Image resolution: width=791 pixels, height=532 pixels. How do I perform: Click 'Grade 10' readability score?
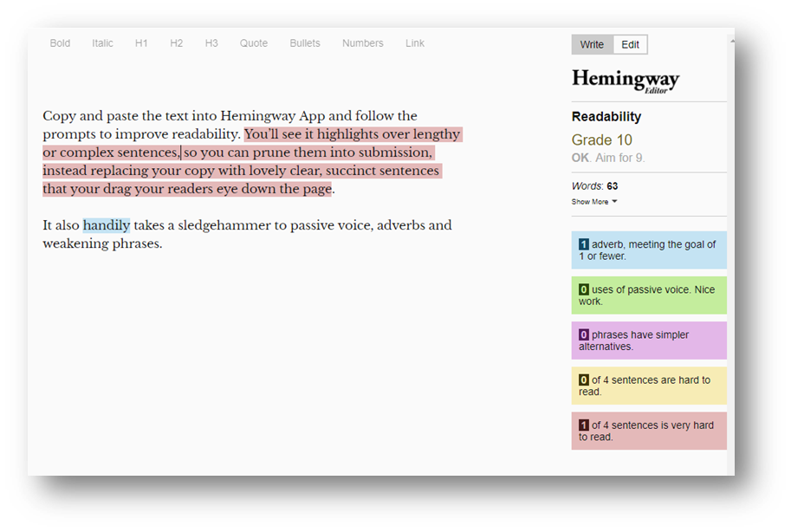pyautogui.click(x=602, y=139)
